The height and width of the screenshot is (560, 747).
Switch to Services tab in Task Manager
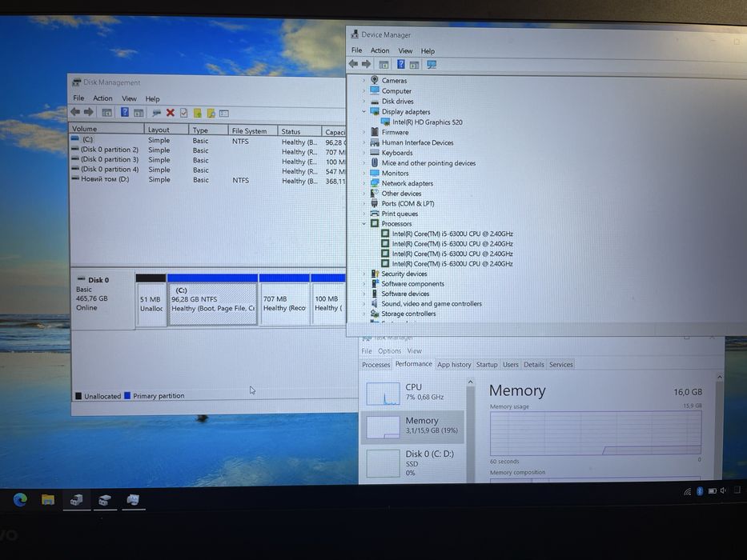tap(560, 364)
